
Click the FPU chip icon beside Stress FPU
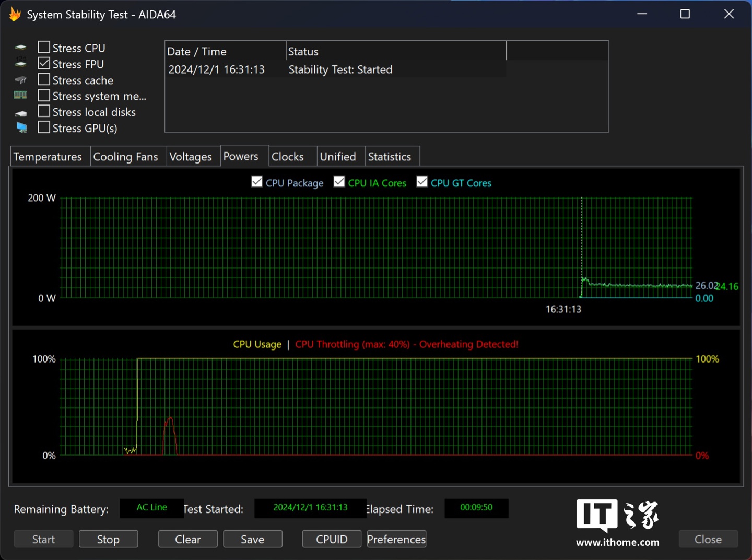pos(21,63)
